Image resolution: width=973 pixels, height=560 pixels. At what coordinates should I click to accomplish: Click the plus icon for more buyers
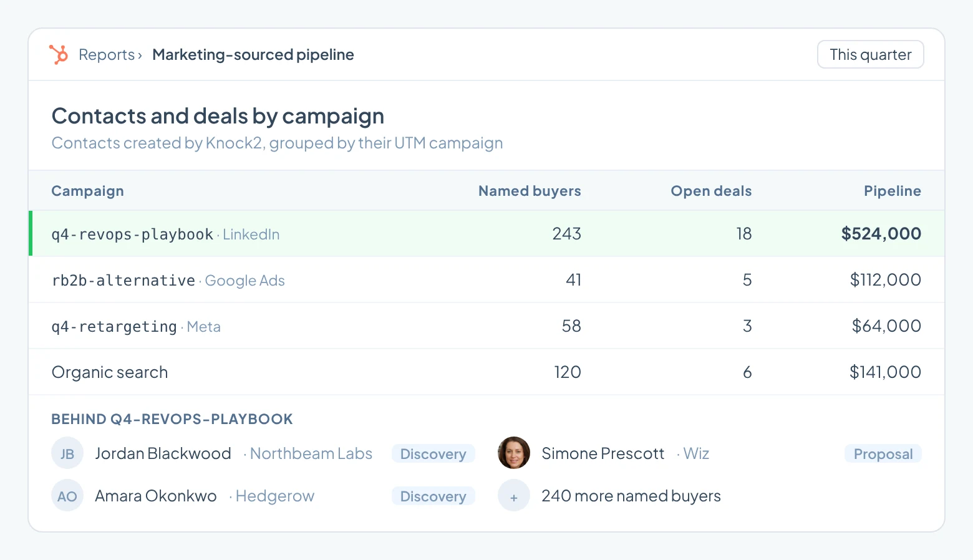pyautogui.click(x=514, y=496)
